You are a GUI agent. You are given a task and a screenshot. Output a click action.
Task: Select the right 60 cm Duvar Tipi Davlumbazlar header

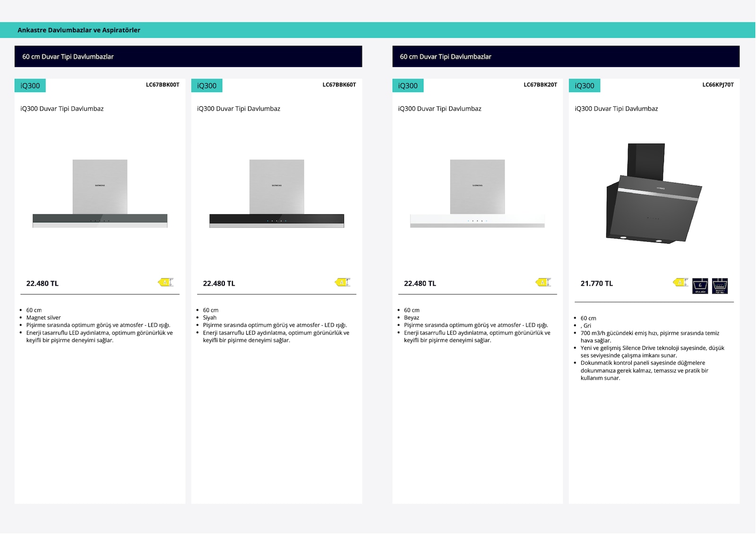click(x=566, y=56)
